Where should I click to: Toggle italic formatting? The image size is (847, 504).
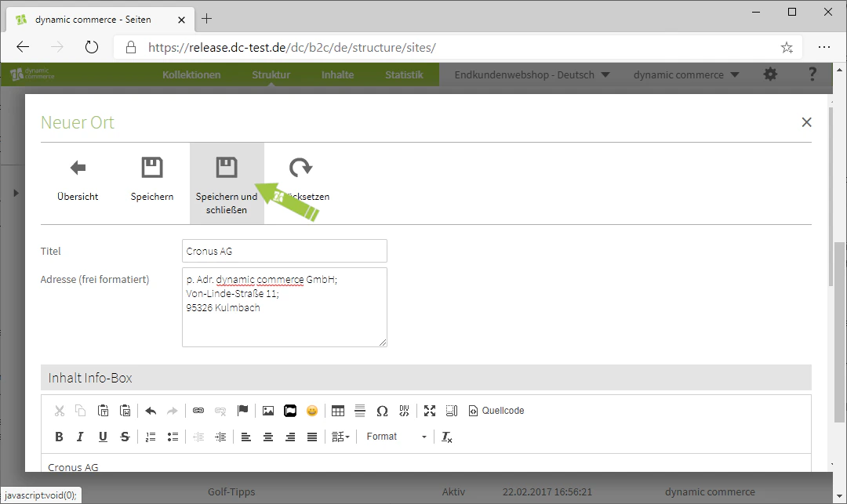[x=81, y=437]
